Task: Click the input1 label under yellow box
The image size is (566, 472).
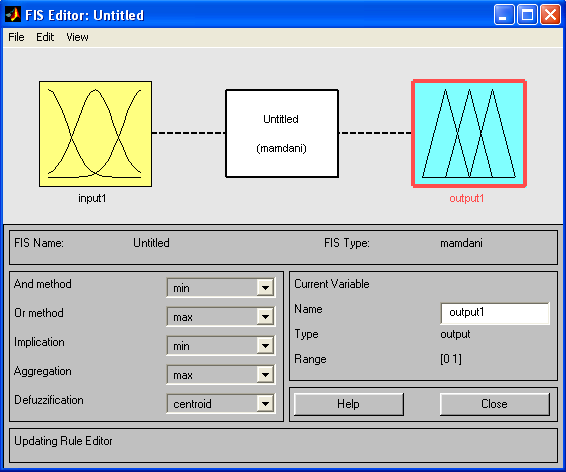Action: pyautogui.click(x=92, y=198)
